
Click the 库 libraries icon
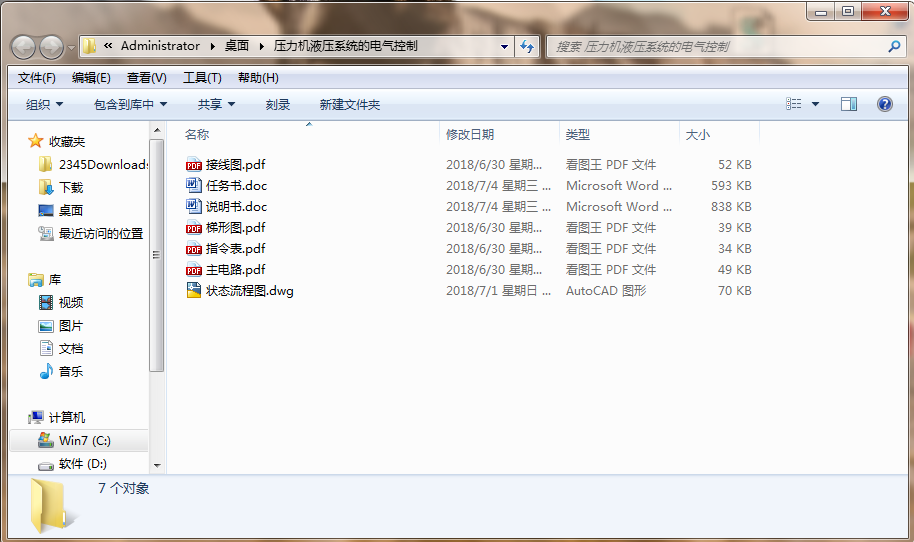(36, 280)
